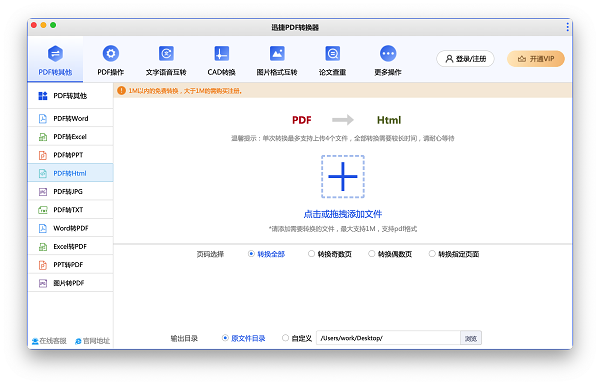
Task: Click the 点击或拖拽添加文件 link
Action: 343,214
